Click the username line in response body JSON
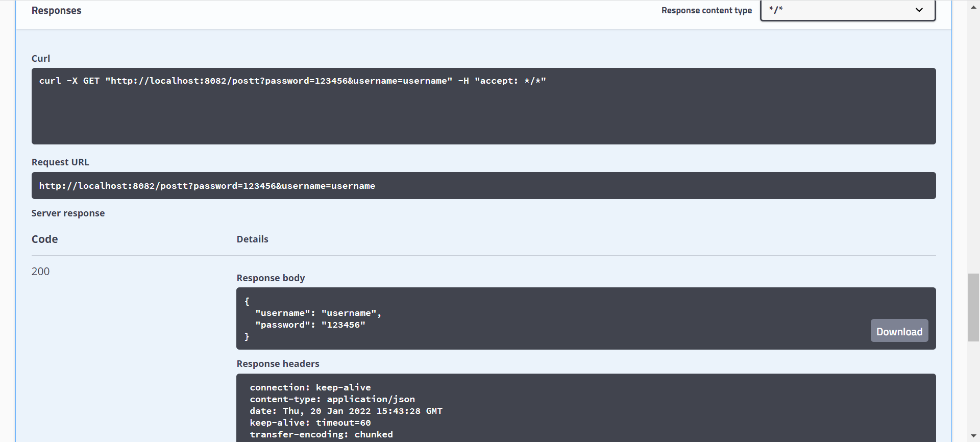Viewport: 980px width, 442px height. 318,313
